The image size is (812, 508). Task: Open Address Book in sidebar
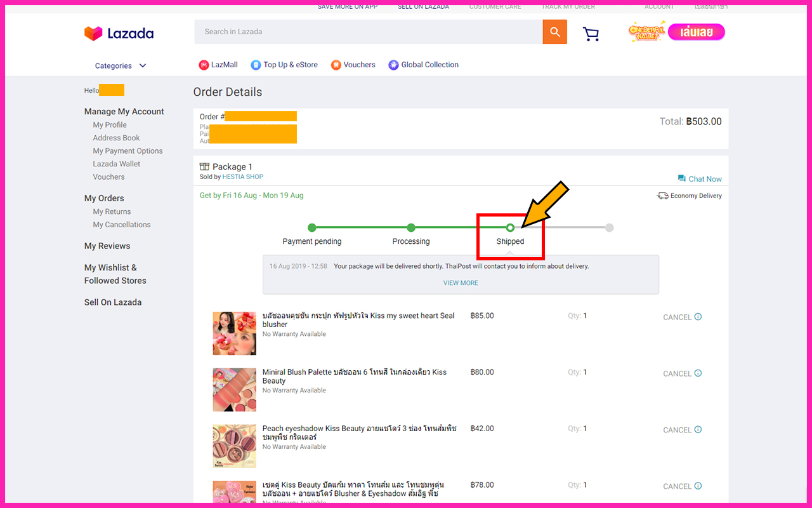(x=116, y=138)
